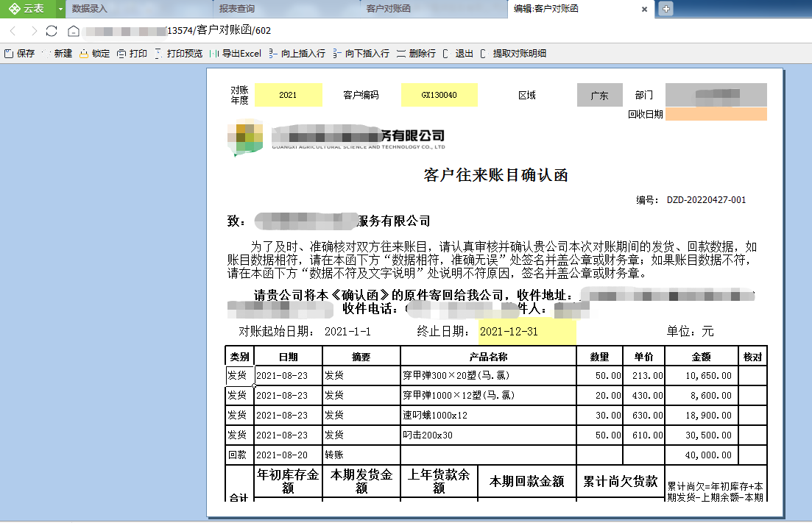Viewport: 812px width, 523px height.
Task: Click the amount cell 18,900.00
Action: point(701,415)
